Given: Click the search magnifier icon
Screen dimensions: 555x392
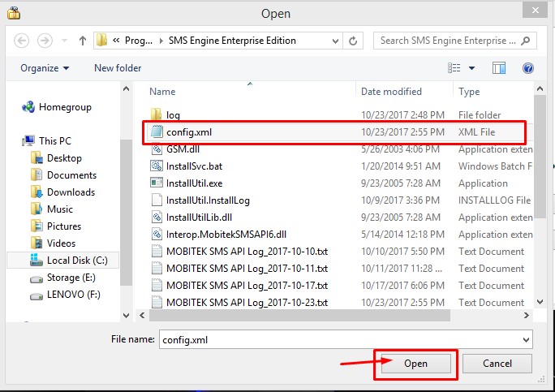Looking at the screenshot, I should 524,40.
